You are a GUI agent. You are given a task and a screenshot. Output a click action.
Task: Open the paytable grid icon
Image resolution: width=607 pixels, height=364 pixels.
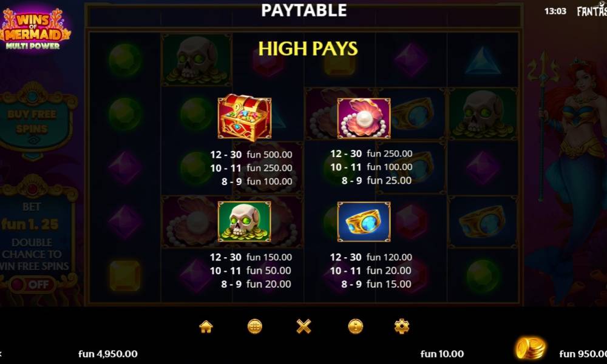pyautogui.click(x=255, y=327)
